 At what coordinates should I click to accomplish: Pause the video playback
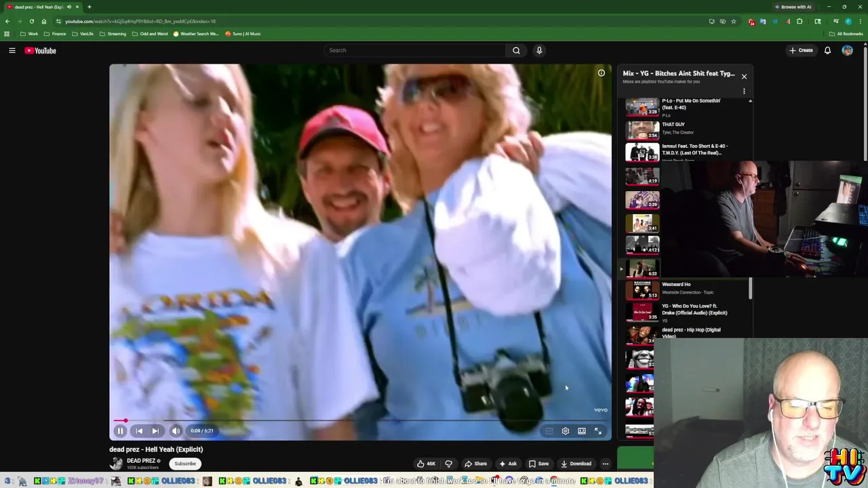coord(120,431)
